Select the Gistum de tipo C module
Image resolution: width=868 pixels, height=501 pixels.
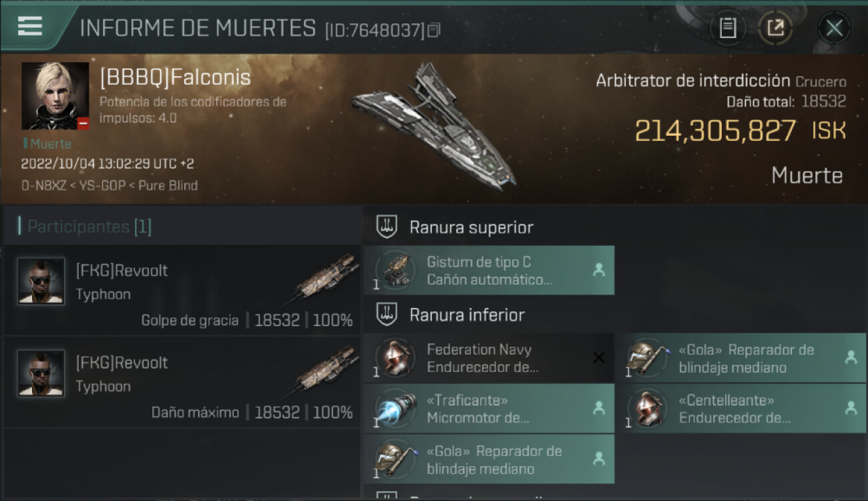(x=489, y=271)
